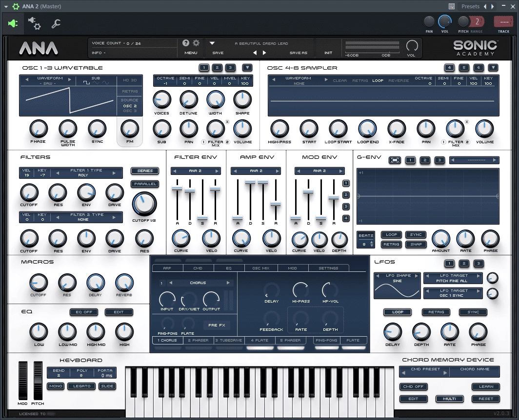Select next LFO target Pitch Fine All arrow
Image resolution: width=519 pixels, height=420 pixels.
(x=478, y=275)
